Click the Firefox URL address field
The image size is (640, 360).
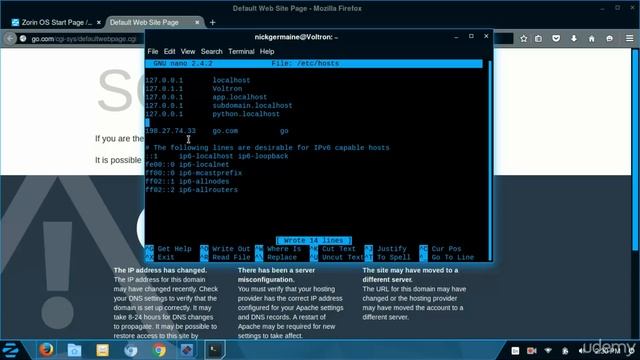[84, 39]
